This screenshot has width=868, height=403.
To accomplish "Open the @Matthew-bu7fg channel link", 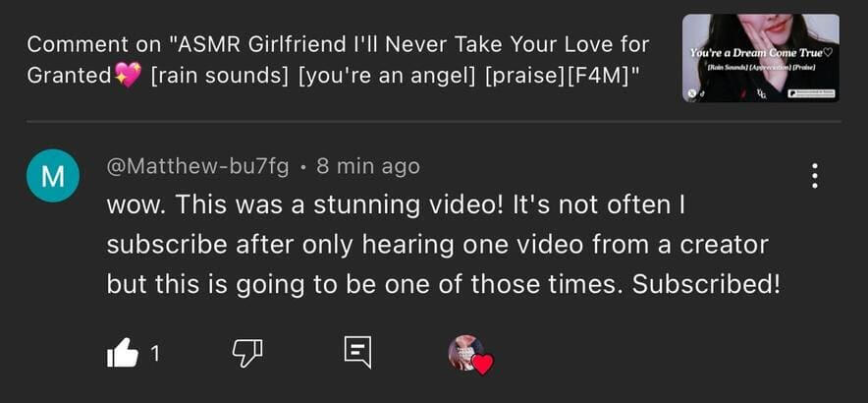I will pyautogui.click(x=197, y=167).
